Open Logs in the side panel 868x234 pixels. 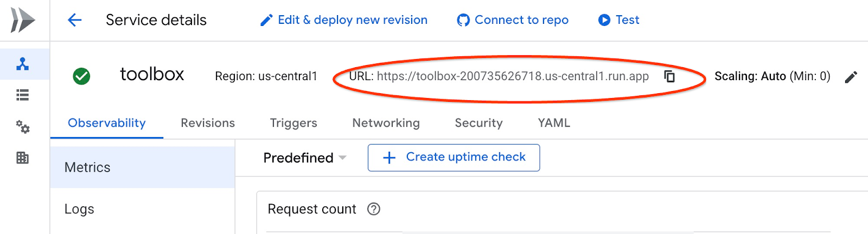[x=79, y=209]
